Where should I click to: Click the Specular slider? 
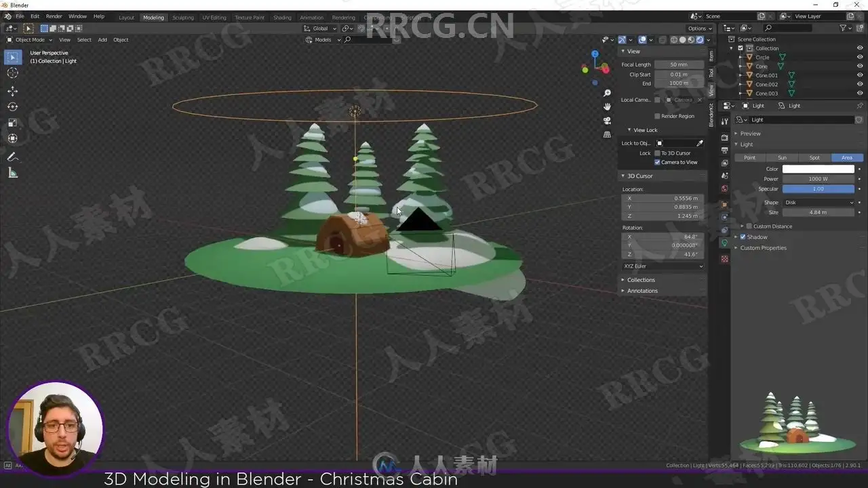coord(818,189)
